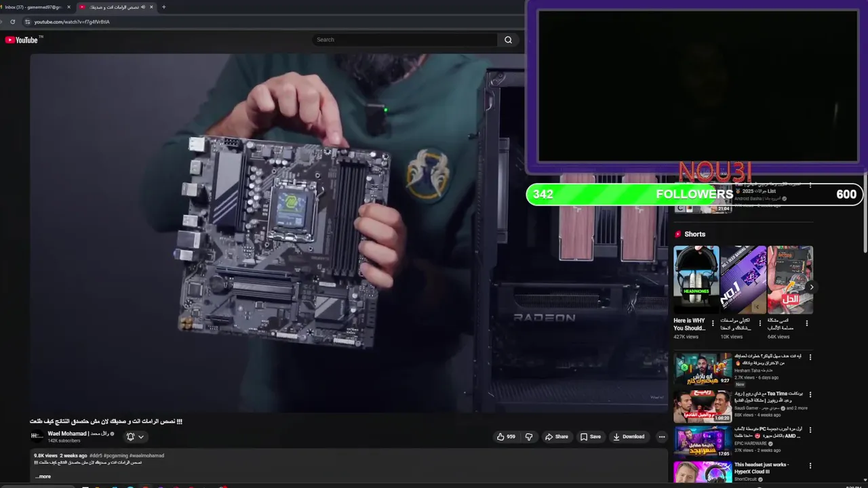This screenshot has height=488, width=868.
Task: Click the #pcgaming hashtag
Action: (x=115, y=455)
